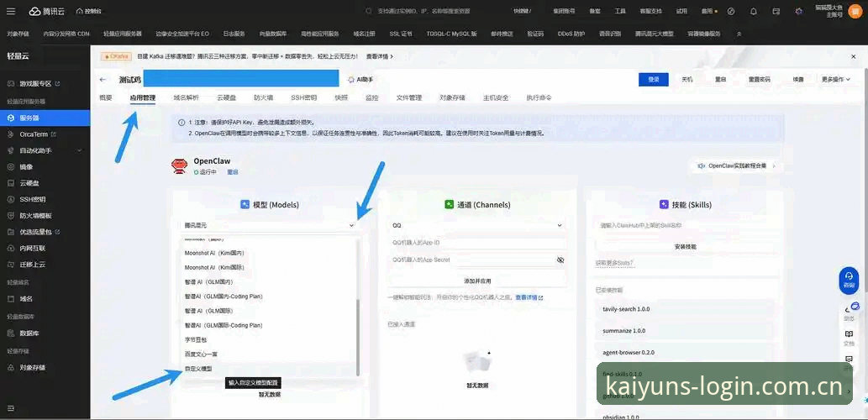Screen dimensions: 868x420
Task: Switch to the 执行命令 tab
Action: tap(539, 98)
